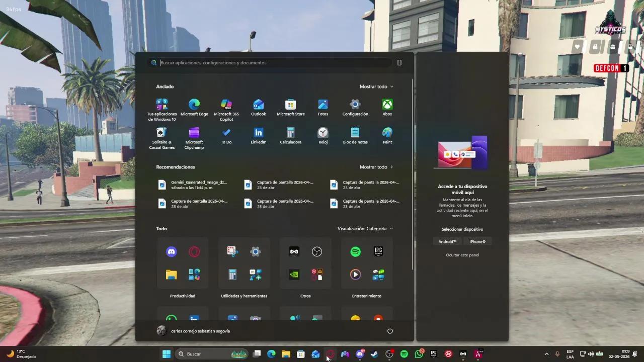Open the Utilidades y herramientas category
Image resolution: width=644 pixels, height=362 pixels.
click(x=244, y=296)
